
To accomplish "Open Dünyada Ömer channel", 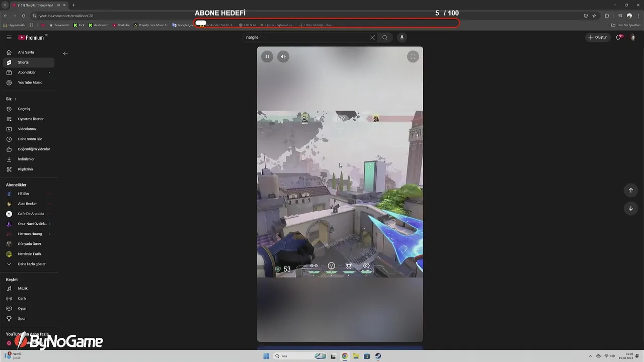I will click(x=29, y=244).
